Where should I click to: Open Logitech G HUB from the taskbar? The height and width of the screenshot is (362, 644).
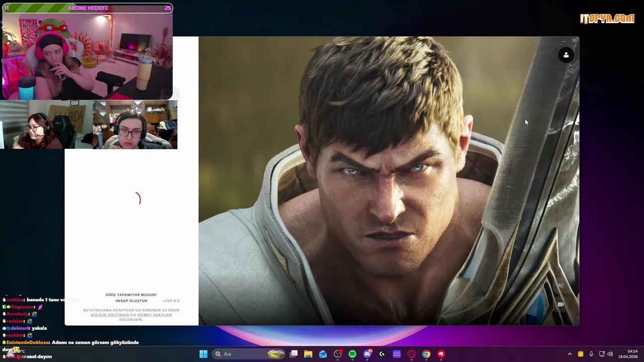point(382,354)
